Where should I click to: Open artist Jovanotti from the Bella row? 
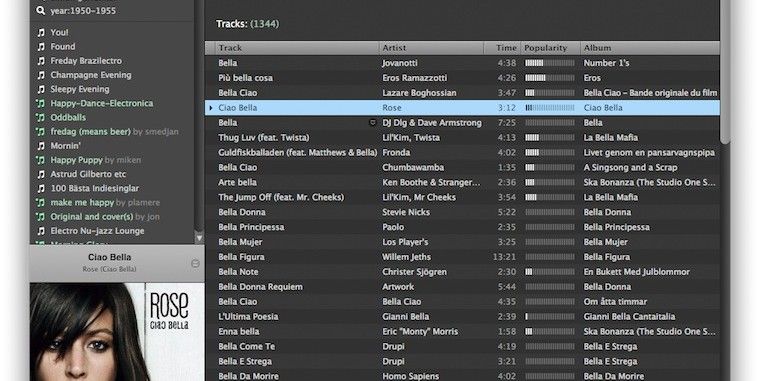(x=400, y=63)
